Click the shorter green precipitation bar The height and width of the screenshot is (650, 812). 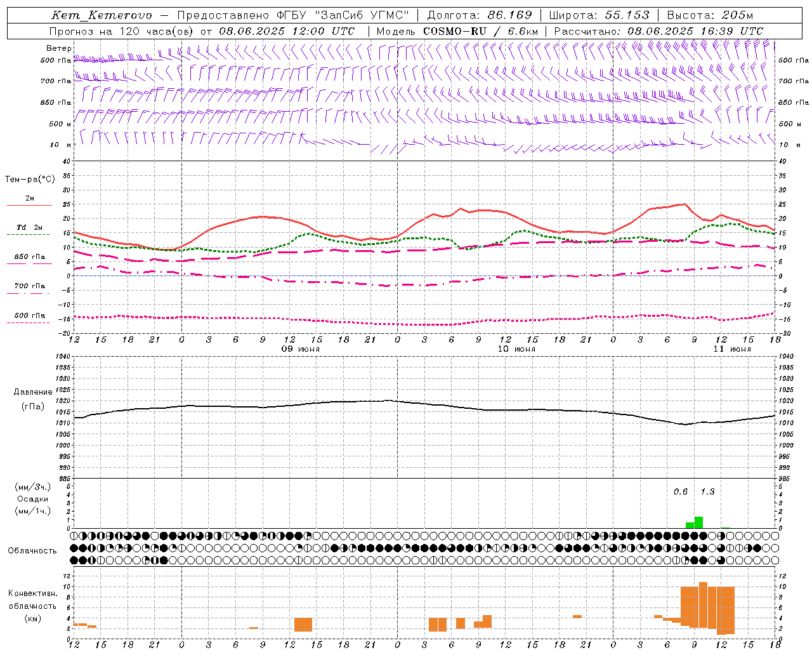pyautogui.click(x=690, y=526)
